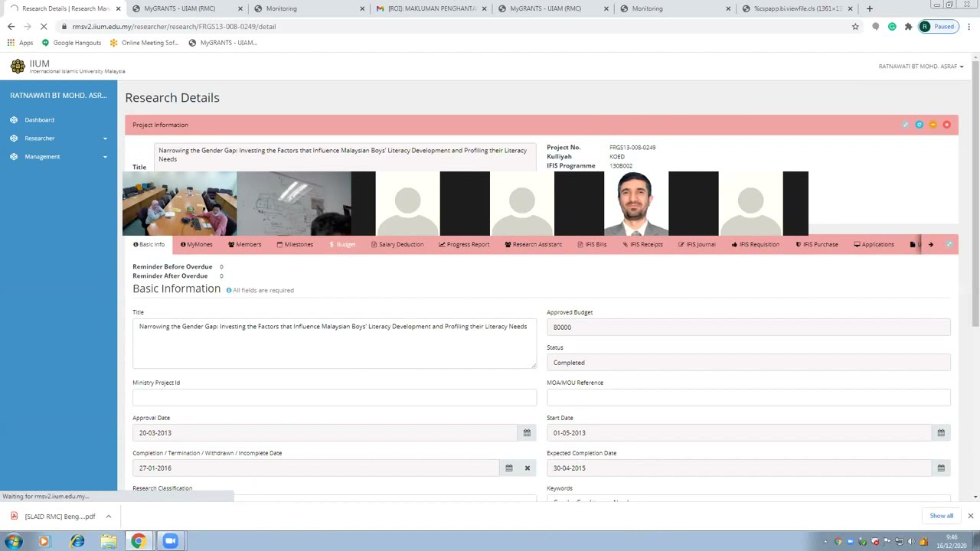This screenshot has height=551, width=980.
Task: Open the IFIS Receipts tab
Action: point(643,245)
